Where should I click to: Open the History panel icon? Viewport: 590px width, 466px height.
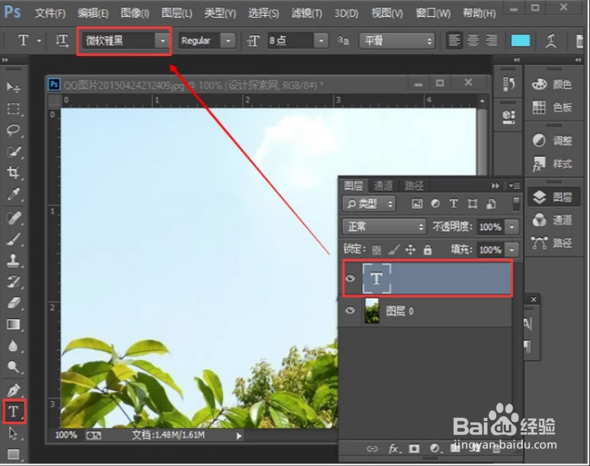coord(509,84)
